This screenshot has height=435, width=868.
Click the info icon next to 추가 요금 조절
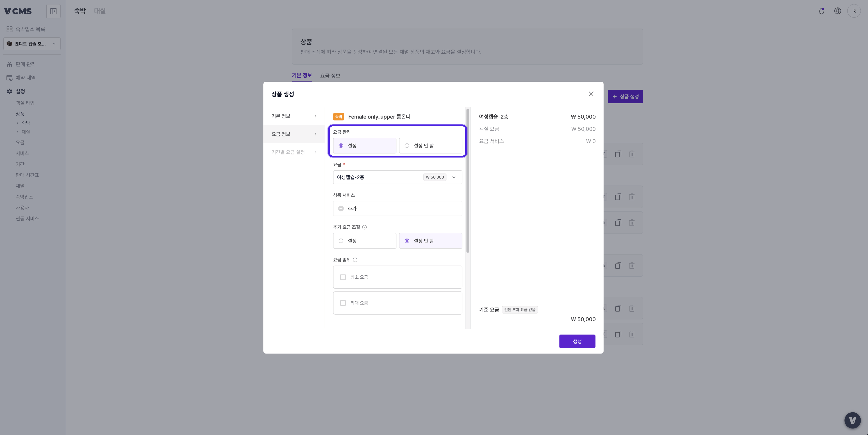[x=364, y=227]
